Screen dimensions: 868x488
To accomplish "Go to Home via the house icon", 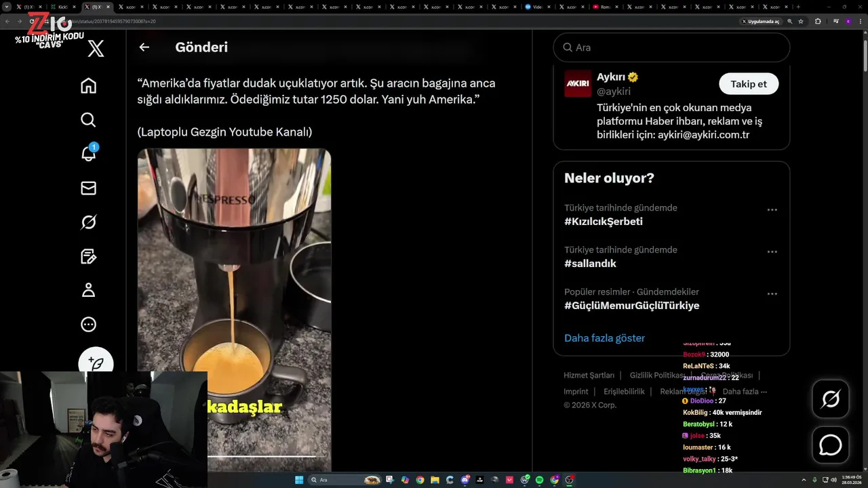I will tap(88, 85).
